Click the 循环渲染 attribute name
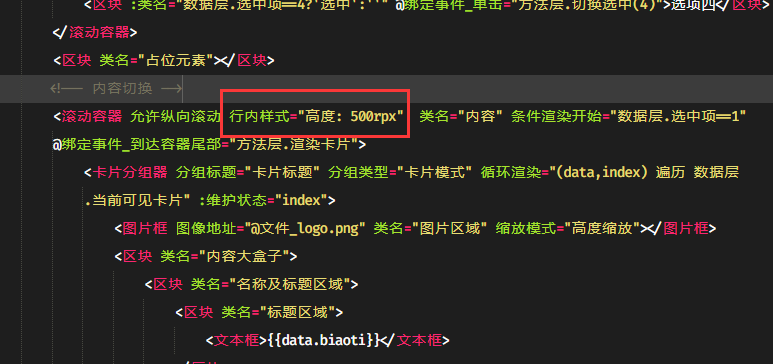 (x=511, y=173)
